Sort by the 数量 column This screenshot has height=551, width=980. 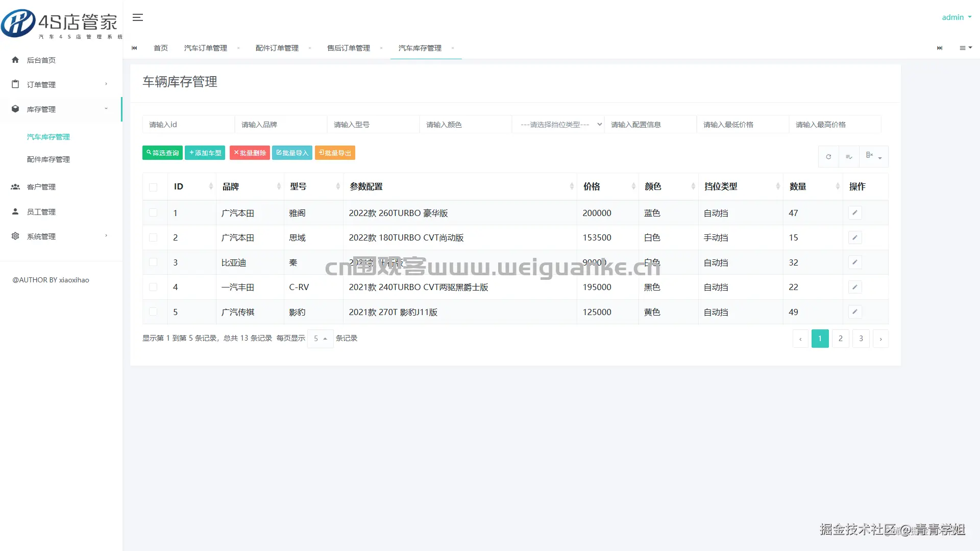coord(813,187)
